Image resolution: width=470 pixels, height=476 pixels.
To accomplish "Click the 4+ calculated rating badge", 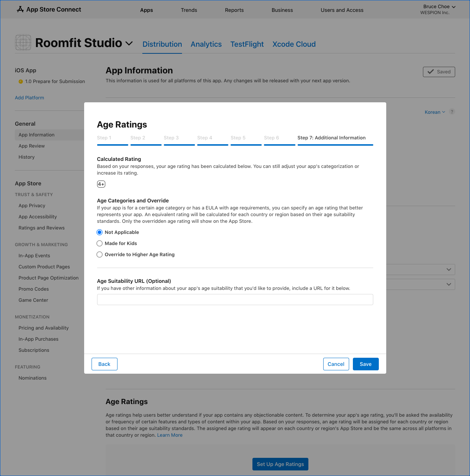I will tap(101, 184).
